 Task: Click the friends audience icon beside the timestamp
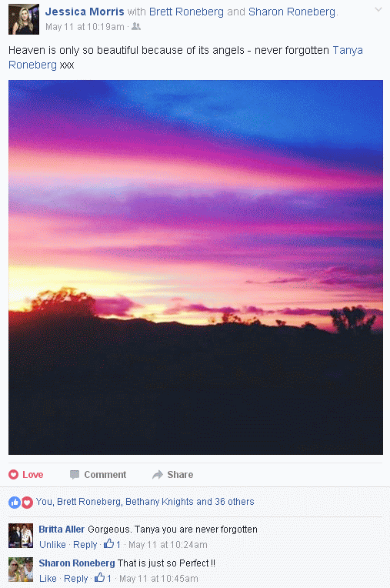click(136, 27)
